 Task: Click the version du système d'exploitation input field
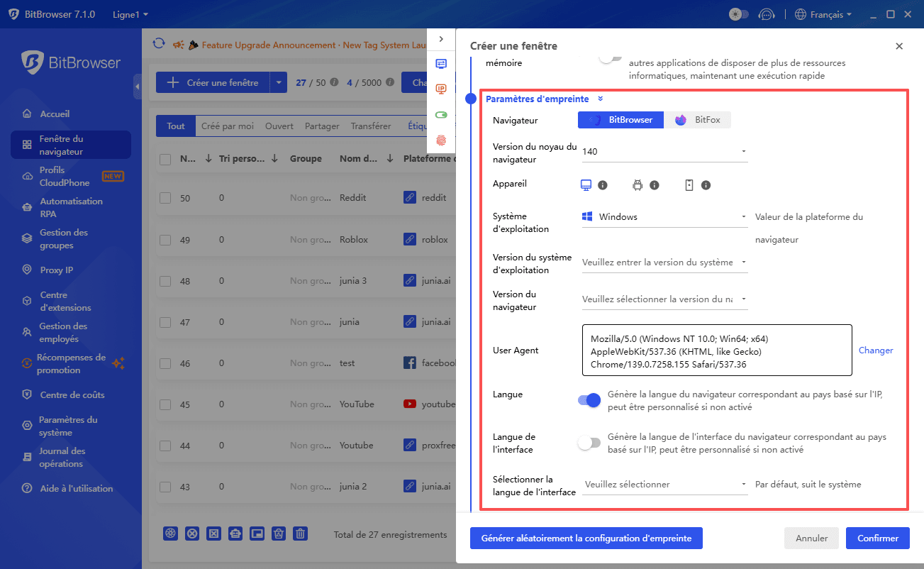coord(664,263)
